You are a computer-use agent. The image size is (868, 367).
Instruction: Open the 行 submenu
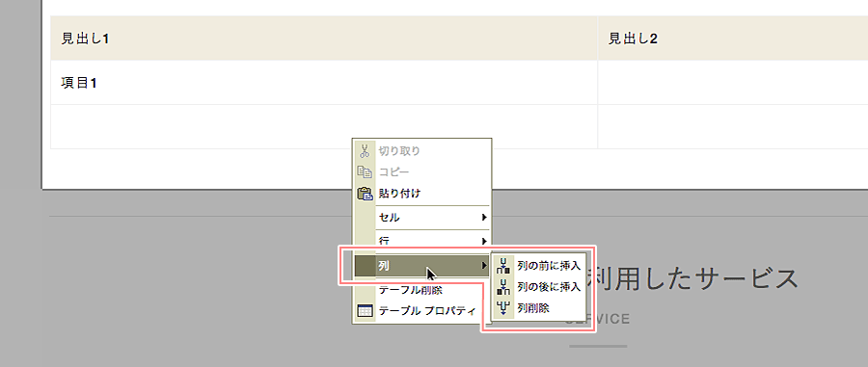[x=421, y=241]
